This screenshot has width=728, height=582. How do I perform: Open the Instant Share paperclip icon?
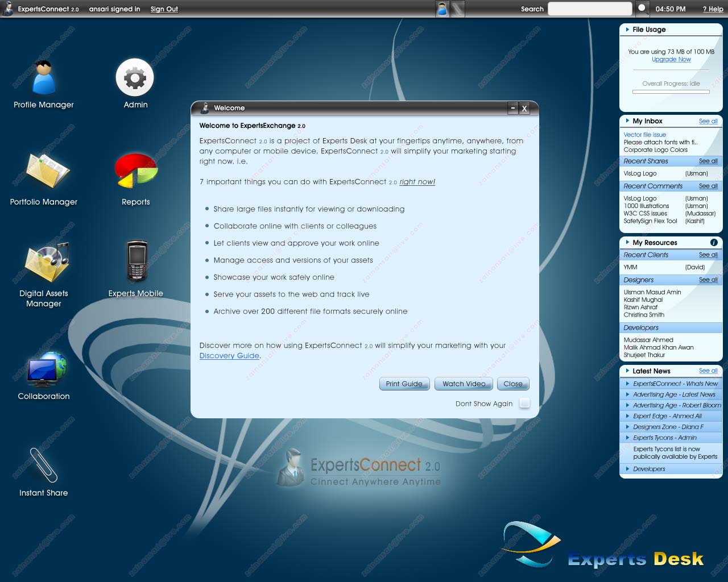click(x=43, y=465)
